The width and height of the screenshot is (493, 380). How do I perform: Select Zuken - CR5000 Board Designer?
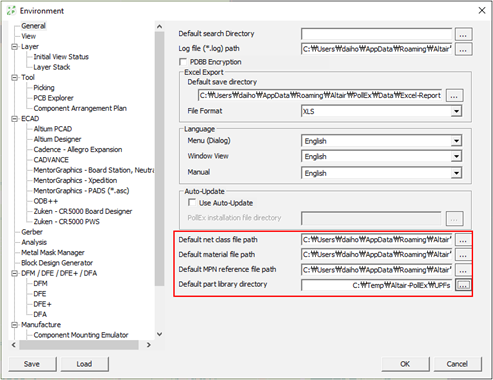coord(83,212)
